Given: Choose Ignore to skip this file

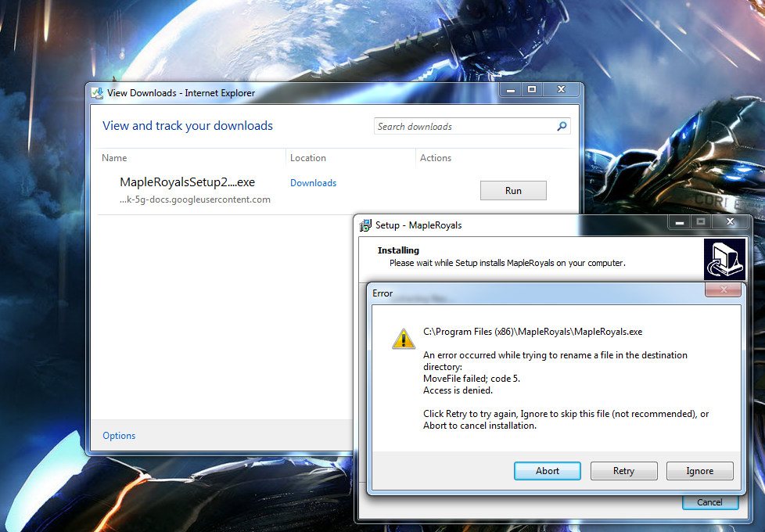Looking at the screenshot, I should coord(699,471).
